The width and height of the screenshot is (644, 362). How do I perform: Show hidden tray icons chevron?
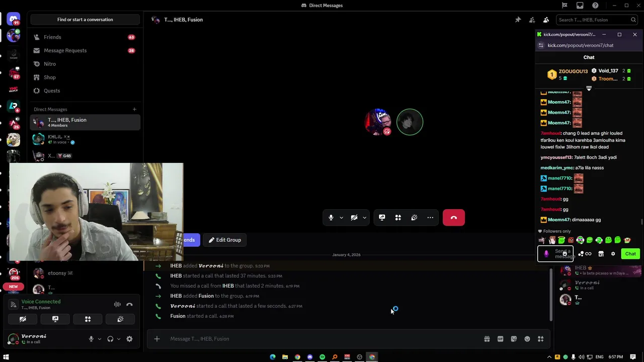(549, 357)
